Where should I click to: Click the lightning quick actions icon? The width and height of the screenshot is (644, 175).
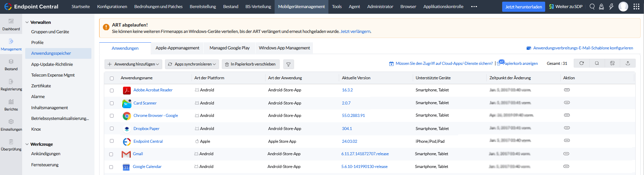point(611,7)
